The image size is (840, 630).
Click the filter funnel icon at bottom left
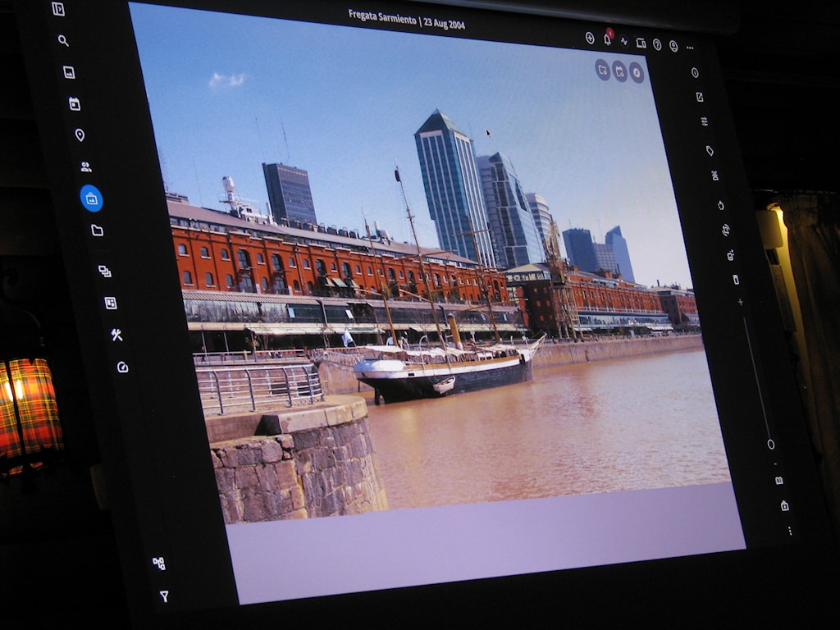point(164,596)
